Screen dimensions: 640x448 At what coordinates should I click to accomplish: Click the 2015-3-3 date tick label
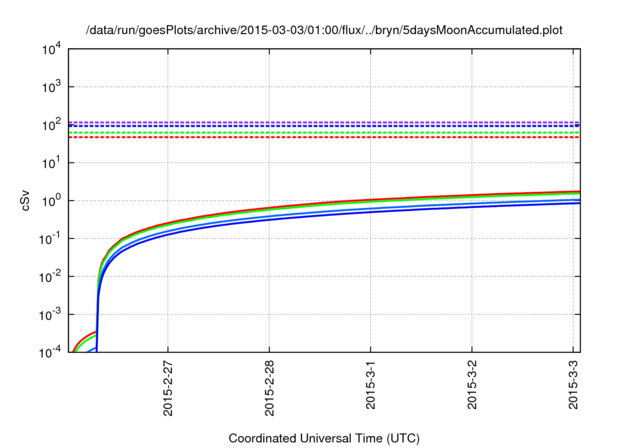click(x=573, y=385)
